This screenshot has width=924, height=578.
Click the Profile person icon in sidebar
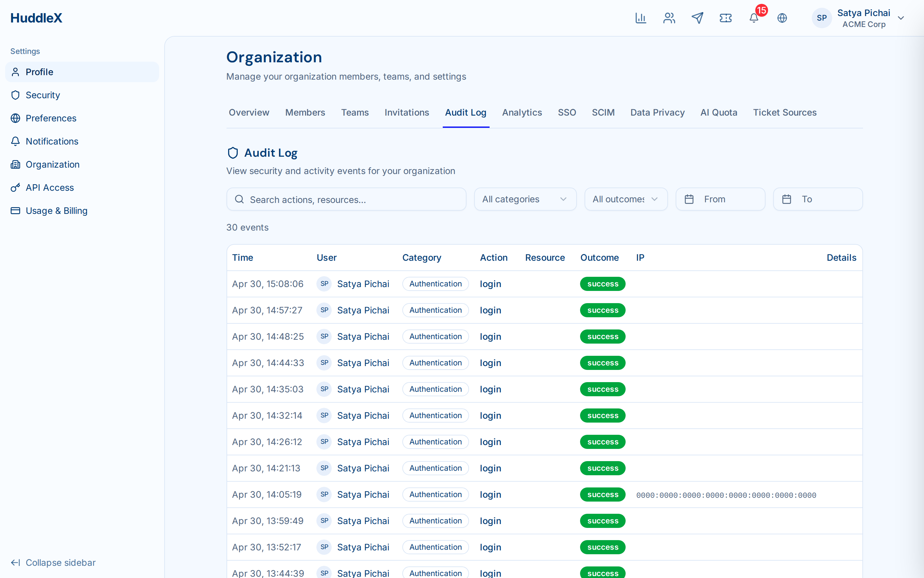15,72
